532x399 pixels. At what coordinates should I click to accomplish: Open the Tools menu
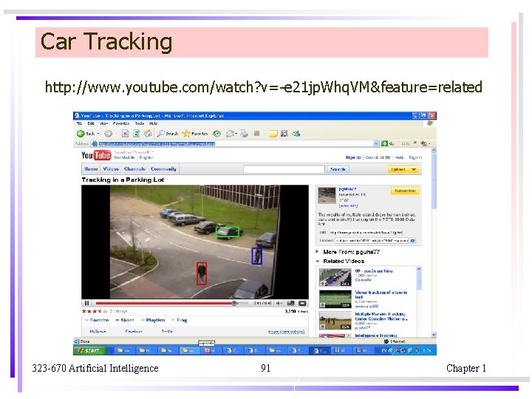(x=140, y=123)
